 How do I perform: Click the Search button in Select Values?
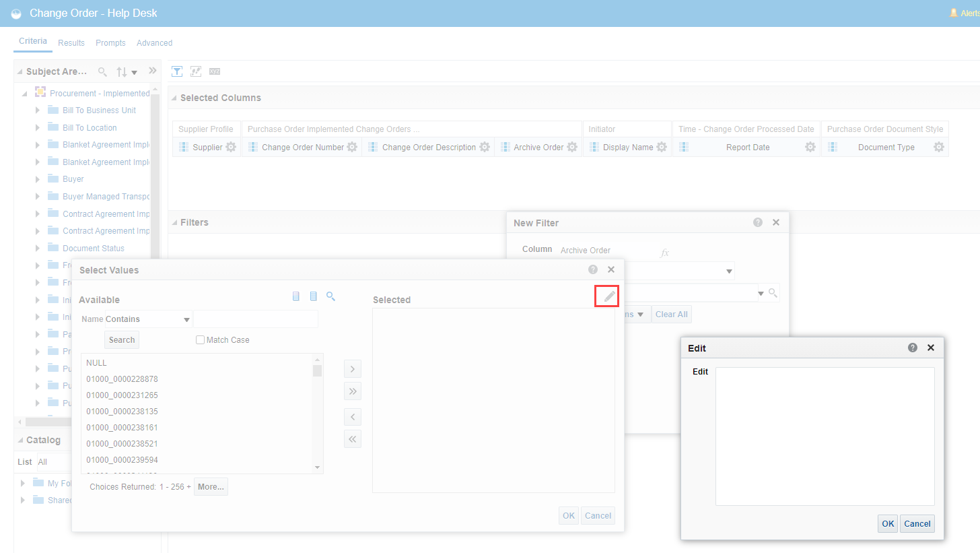click(122, 339)
